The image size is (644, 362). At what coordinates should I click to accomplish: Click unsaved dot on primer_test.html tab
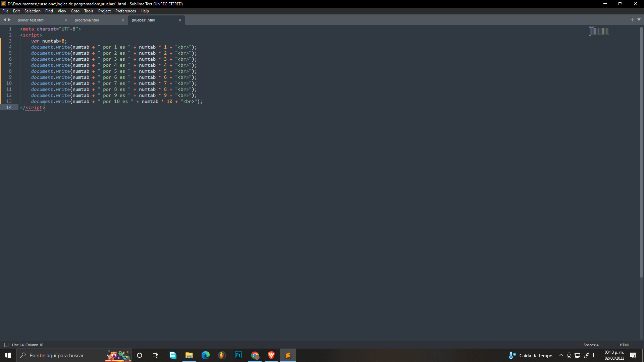[x=66, y=20]
